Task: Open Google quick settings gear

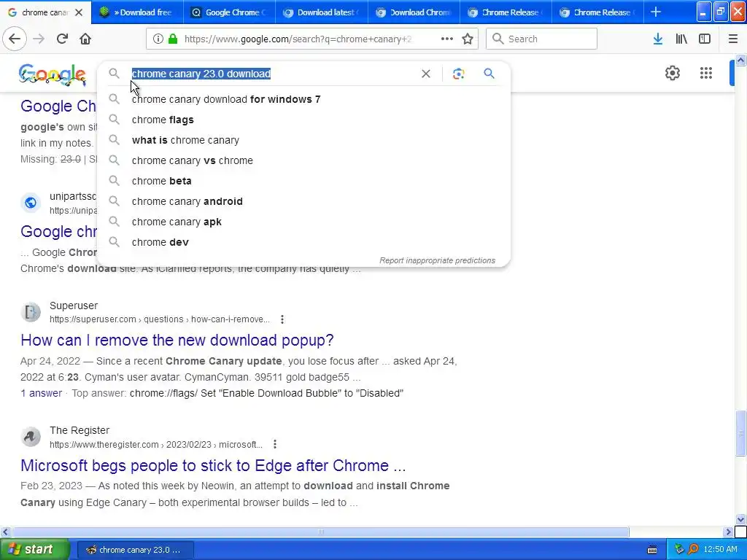Action: point(672,73)
